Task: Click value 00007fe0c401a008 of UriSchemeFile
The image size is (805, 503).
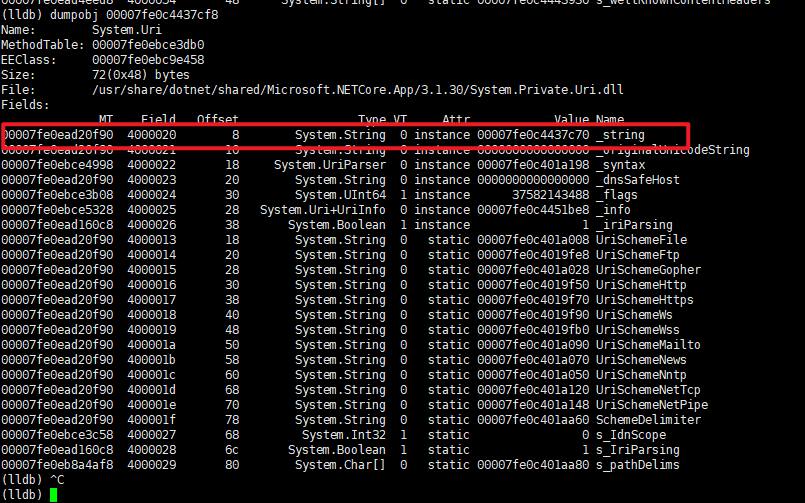Action: tap(533, 240)
